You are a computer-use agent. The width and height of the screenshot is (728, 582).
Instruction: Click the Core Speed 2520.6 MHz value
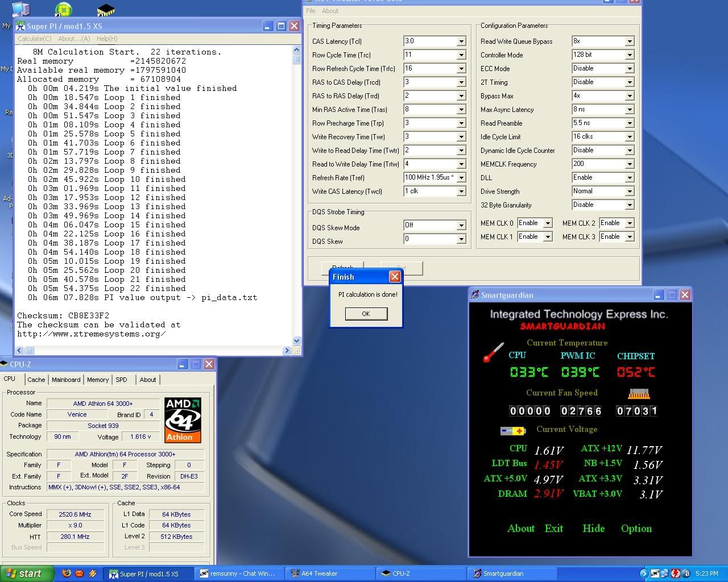point(75,514)
